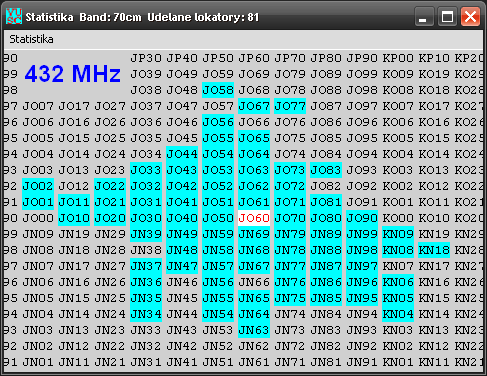The height and width of the screenshot is (376, 487).
Task: Select the KN18 cyan locator cell
Action: (x=434, y=250)
